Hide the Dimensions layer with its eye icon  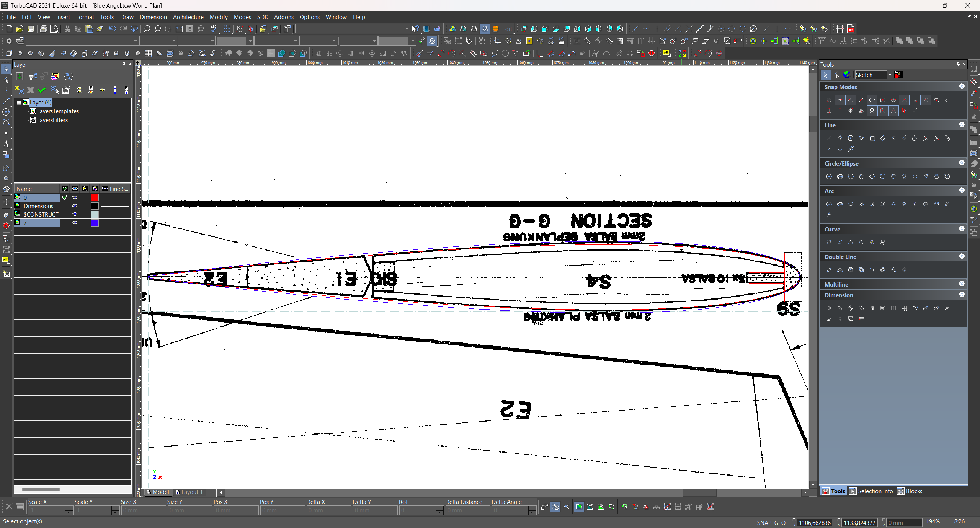(75, 206)
